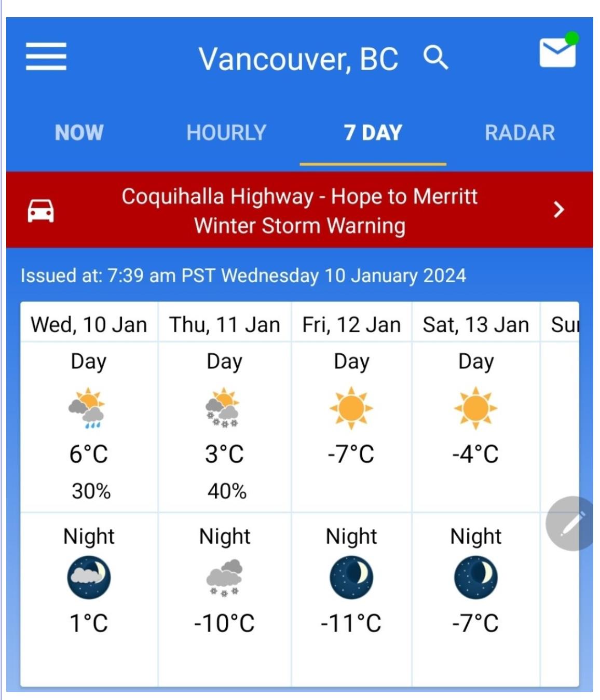Tap the search magnifier beside Vancouver, BC
Image resolution: width=600 pixels, height=700 pixels.
(x=435, y=57)
